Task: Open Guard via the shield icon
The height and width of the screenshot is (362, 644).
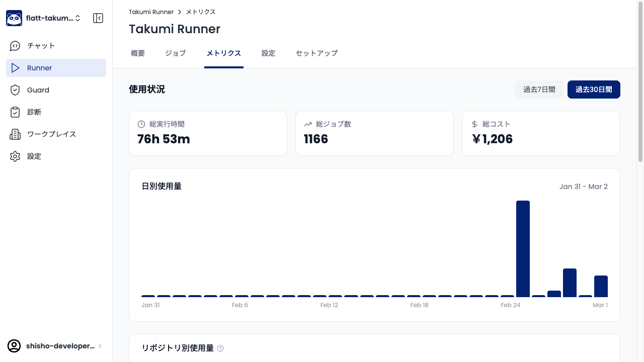Action: pyautogui.click(x=15, y=90)
